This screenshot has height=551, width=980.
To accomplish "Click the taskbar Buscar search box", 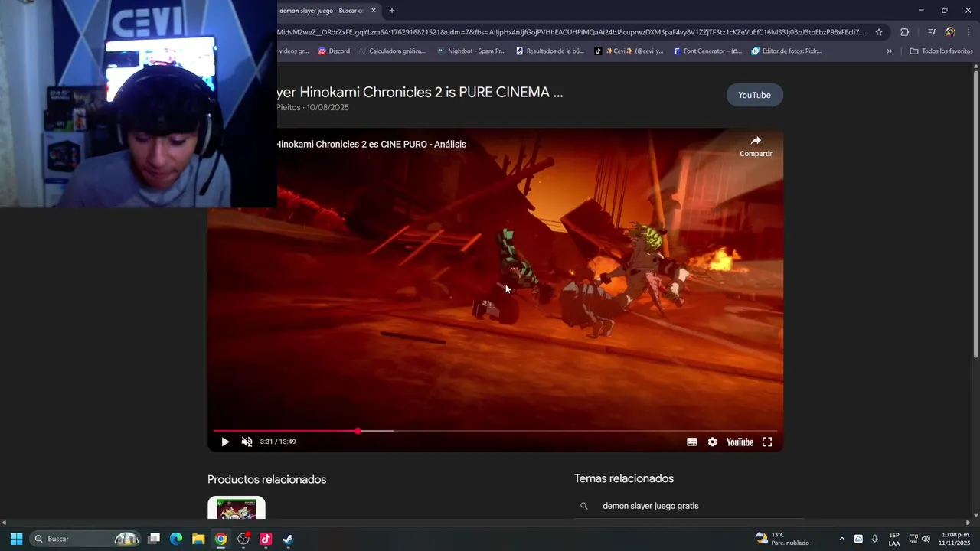I will (86, 539).
